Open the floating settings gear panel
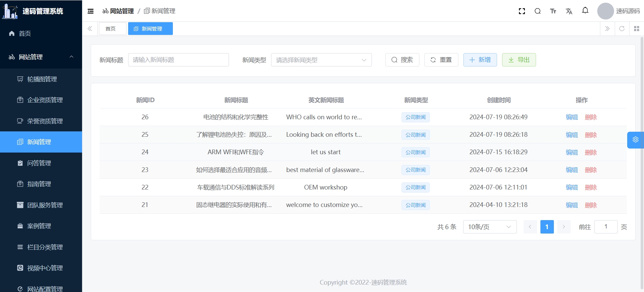 [635, 140]
